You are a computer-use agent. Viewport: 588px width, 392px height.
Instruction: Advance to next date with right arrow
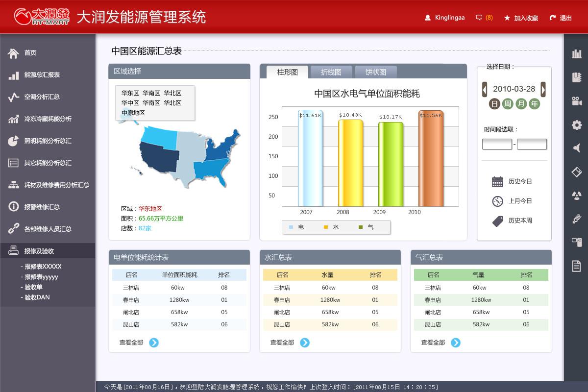pos(543,89)
